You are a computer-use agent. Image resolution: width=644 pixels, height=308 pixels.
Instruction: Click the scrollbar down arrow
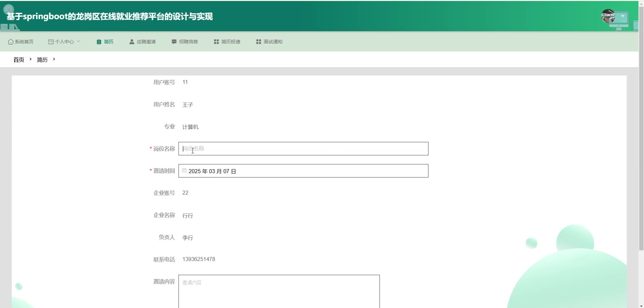641,305
